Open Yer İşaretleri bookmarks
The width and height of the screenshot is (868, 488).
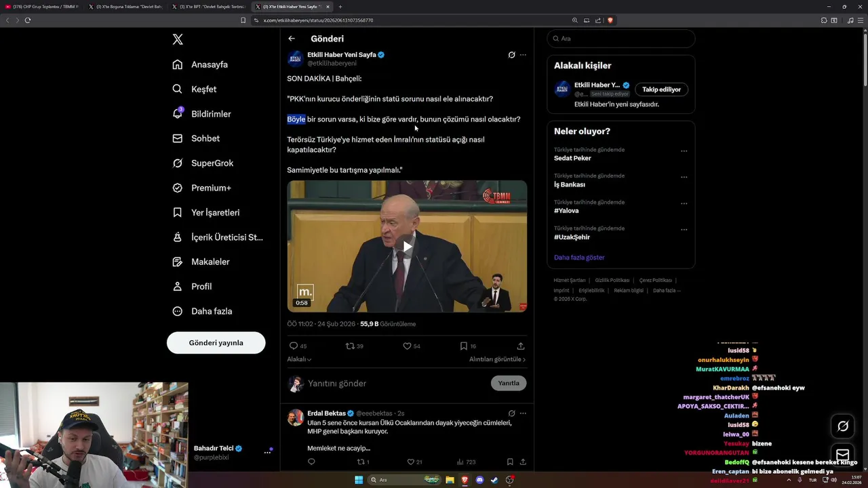pyautogui.click(x=206, y=212)
